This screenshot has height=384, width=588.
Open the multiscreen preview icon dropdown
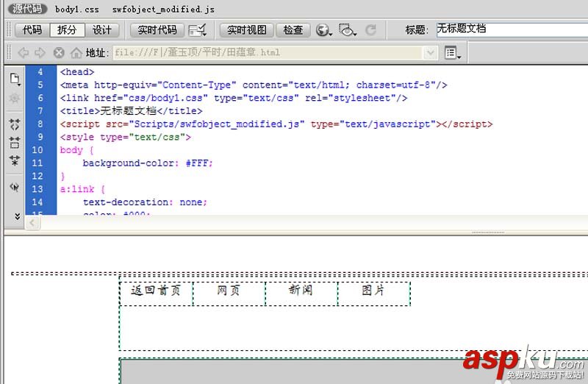pos(197,30)
